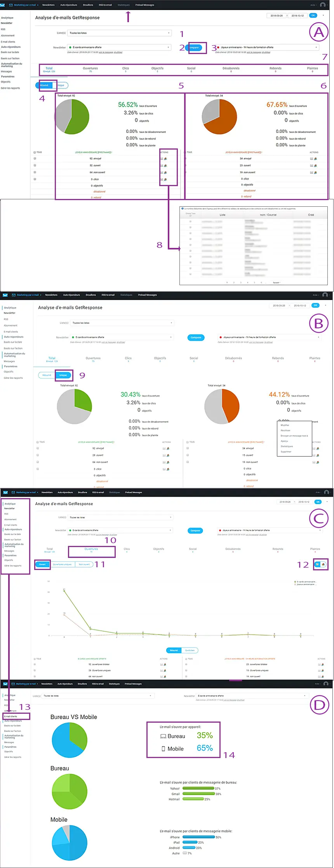Click the Mobile phone icon in screenshot D
The width and height of the screenshot is (334, 868).
pyautogui.click(x=164, y=749)
